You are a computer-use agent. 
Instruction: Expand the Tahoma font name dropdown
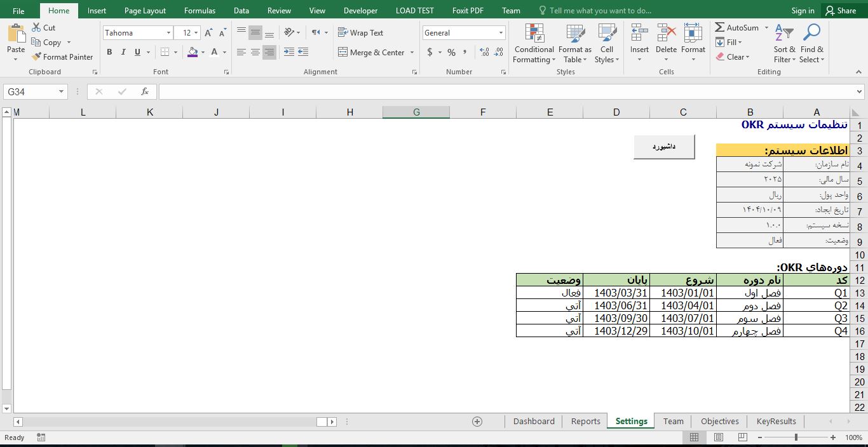[x=168, y=33]
